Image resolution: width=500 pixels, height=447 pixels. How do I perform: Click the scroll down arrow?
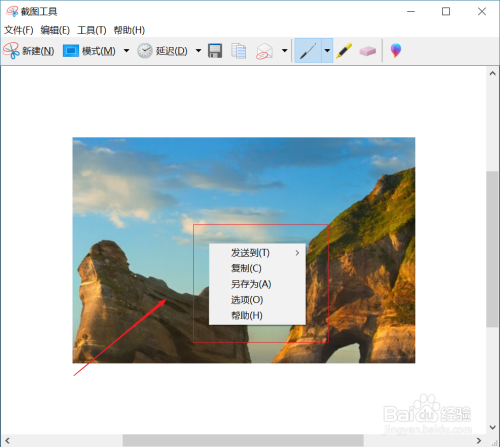(x=492, y=427)
